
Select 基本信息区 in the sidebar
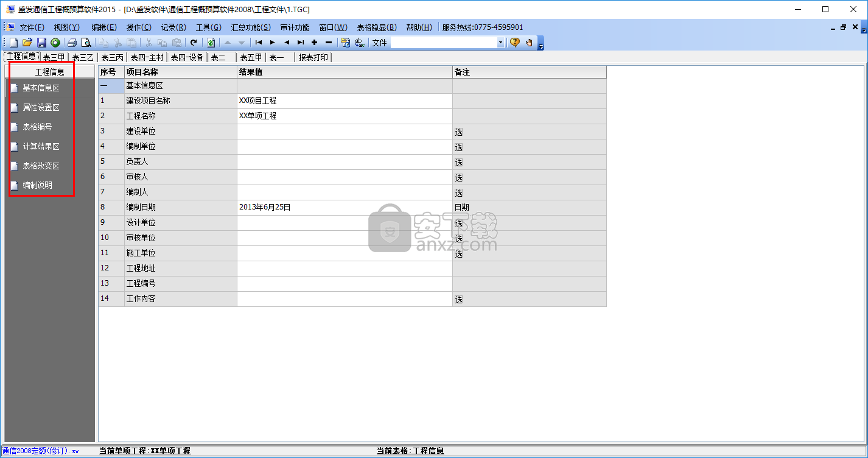point(41,88)
